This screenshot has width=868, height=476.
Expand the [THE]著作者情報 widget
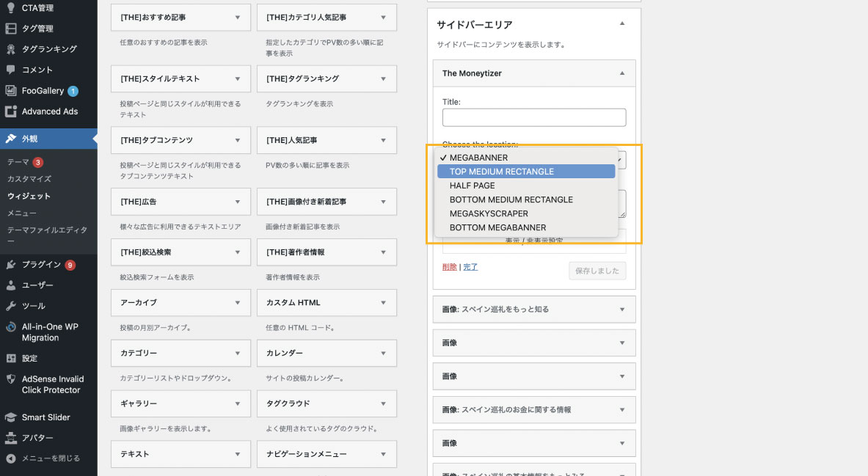point(383,252)
